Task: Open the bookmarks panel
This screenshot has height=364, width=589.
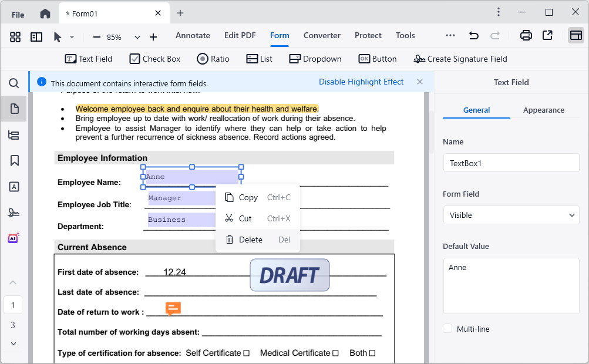Action: (x=14, y=160)
